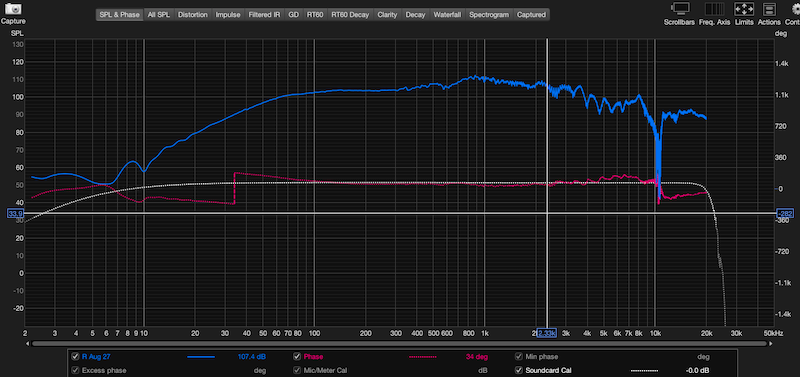Click the 100 frequency axis label
800x377 pixels.
point(314,333)
